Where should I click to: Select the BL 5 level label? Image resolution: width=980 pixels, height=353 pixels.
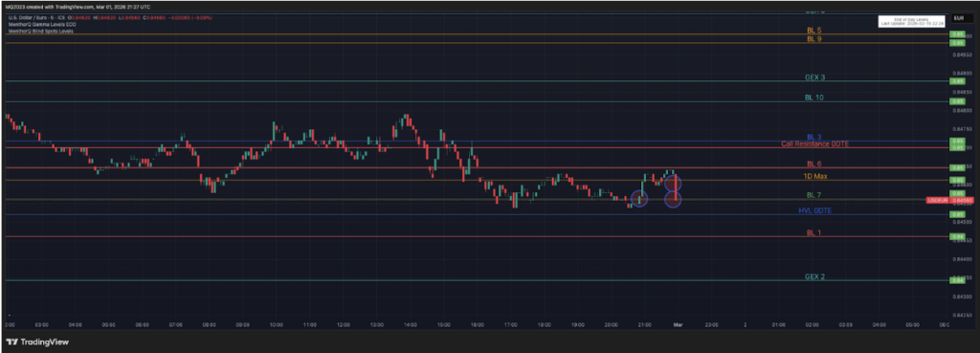tap(814, 30)
